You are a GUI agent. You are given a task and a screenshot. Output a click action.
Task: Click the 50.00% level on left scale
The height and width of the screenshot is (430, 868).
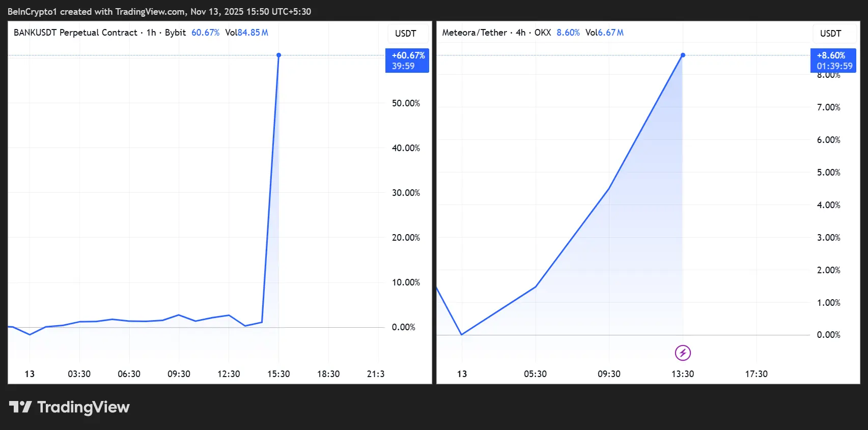click(406, 103)
